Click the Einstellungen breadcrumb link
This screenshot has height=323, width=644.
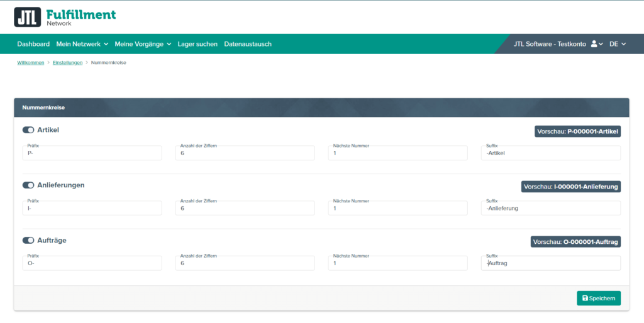point(68,63)
